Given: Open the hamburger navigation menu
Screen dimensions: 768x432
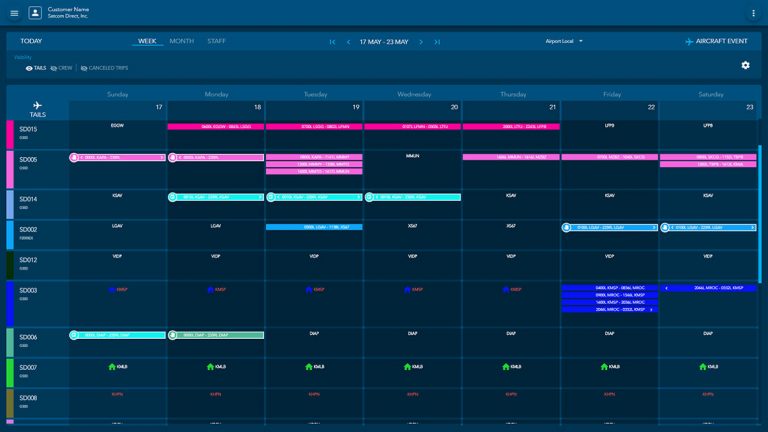Looking at the screenshot, I should pyautogui.click(x=14, y=13).
